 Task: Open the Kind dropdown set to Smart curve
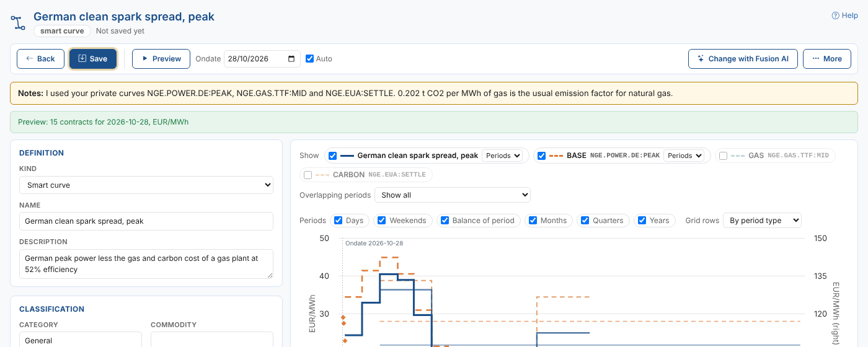146,185
